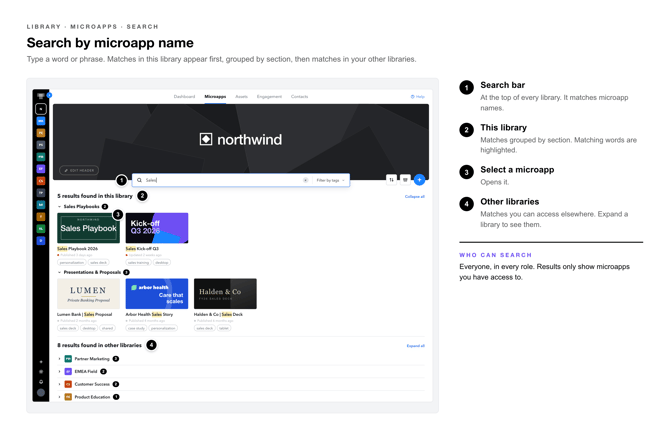Go to the Dashboard tab
Screen dimensions: 670x430
(184, 97)
